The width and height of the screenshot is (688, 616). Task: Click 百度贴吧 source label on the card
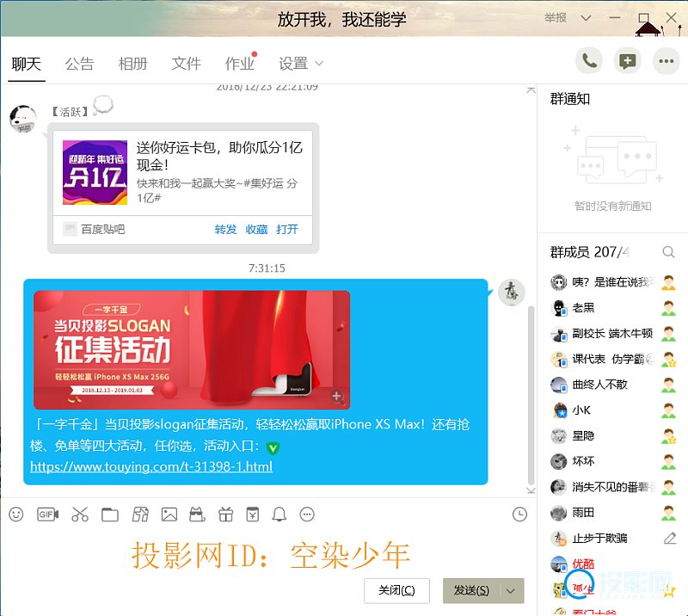[x=102, y=229]
